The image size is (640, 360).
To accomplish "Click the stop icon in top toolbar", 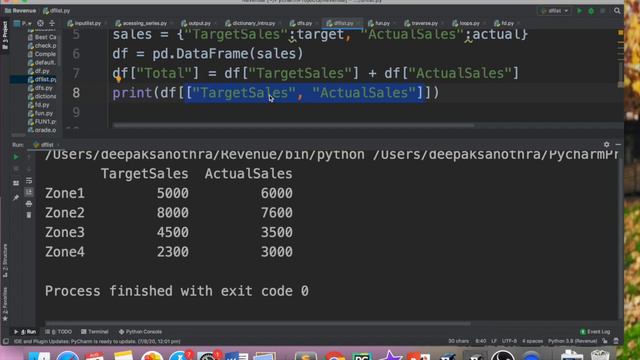I will click(603, 11).
